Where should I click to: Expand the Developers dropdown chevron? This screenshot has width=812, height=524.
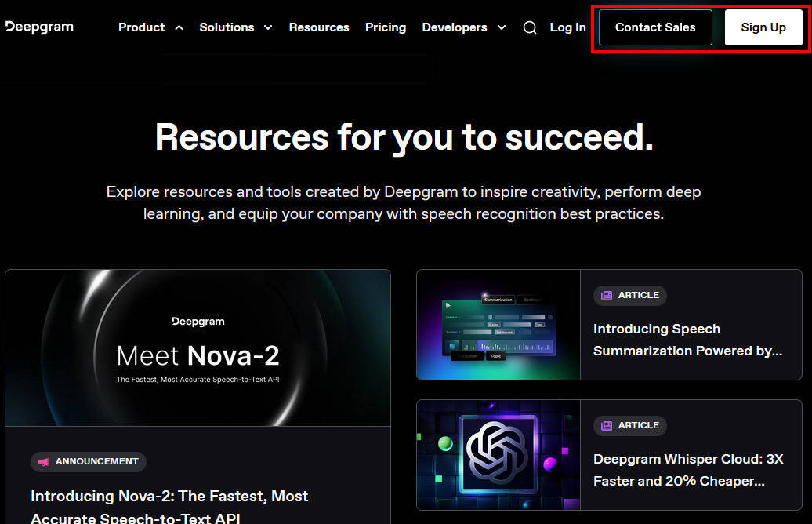point(502,27)
